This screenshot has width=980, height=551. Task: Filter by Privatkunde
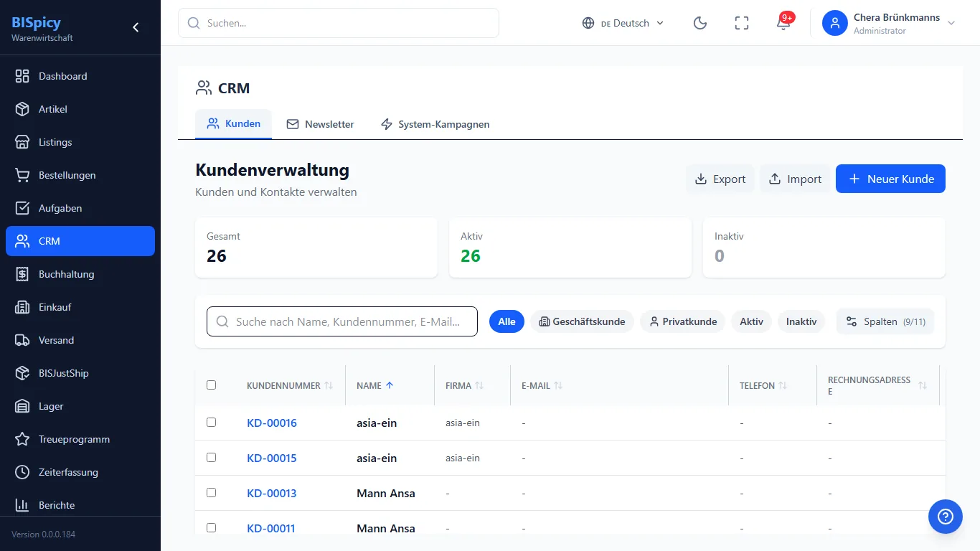click(x=683, y=321)
